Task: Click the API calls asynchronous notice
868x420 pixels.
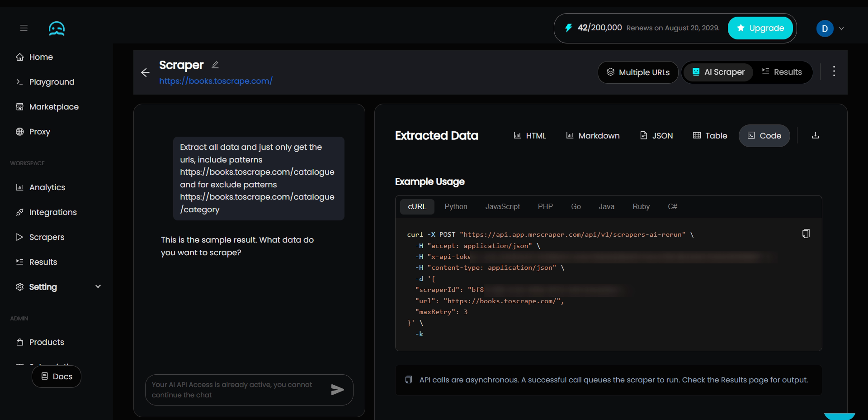Action: (609, 380)
